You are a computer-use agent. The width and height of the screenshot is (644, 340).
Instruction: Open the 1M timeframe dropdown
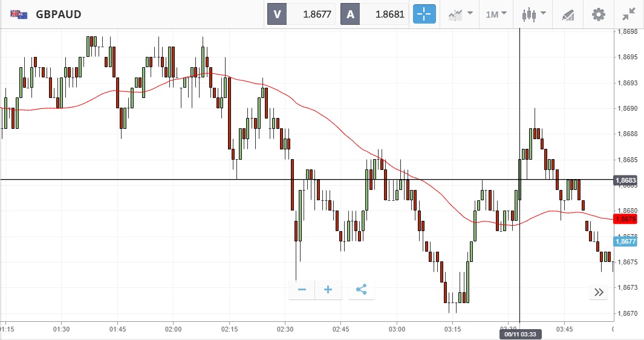click(x=496, y=14)
